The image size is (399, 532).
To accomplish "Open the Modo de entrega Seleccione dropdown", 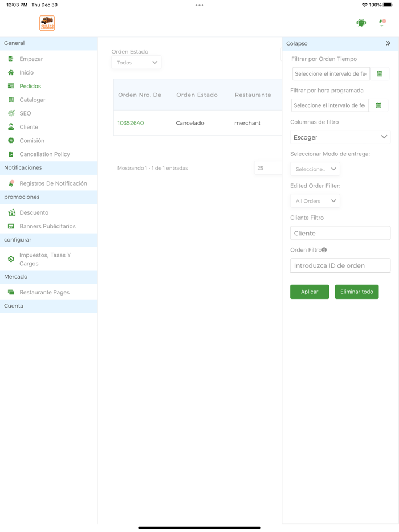I will coord(315,169).
